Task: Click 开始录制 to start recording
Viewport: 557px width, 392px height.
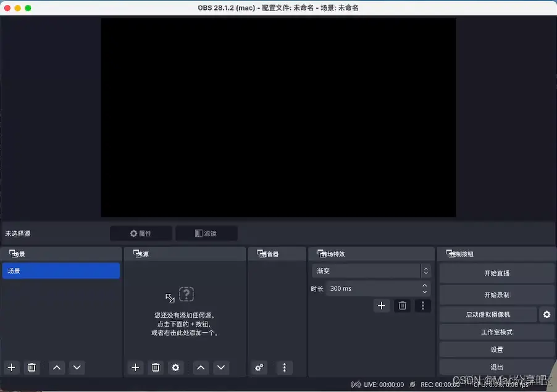Action: 496,294
